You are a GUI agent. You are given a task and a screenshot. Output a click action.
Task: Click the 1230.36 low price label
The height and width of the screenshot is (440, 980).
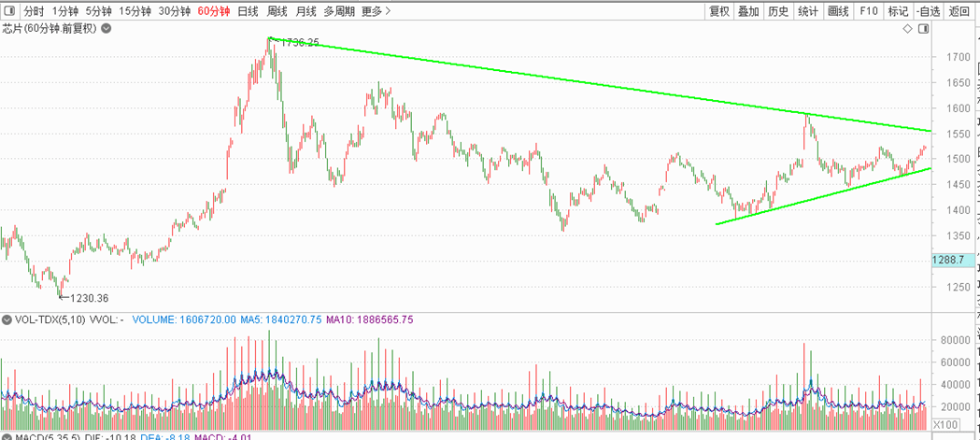coord(90,298)
